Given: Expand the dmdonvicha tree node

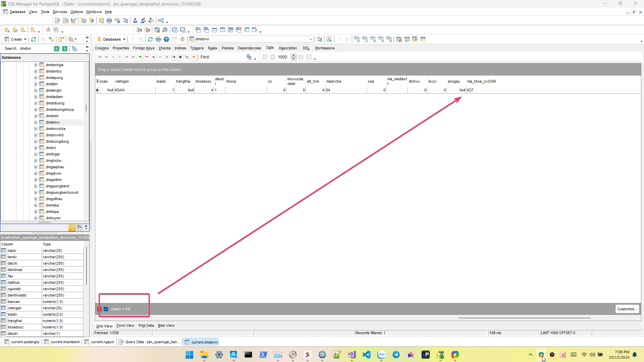Looking at the screenshot, I should click(x=36, y=129).
